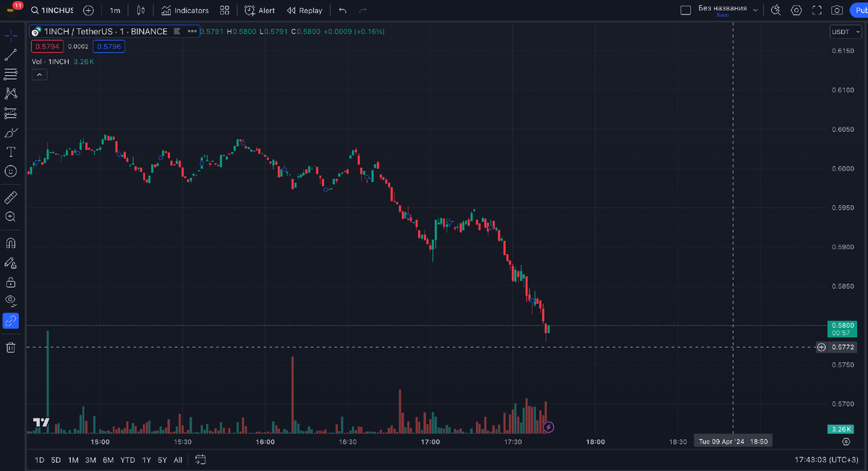
Task: Select the trend line drawing tool
Action: coord(11,54)
